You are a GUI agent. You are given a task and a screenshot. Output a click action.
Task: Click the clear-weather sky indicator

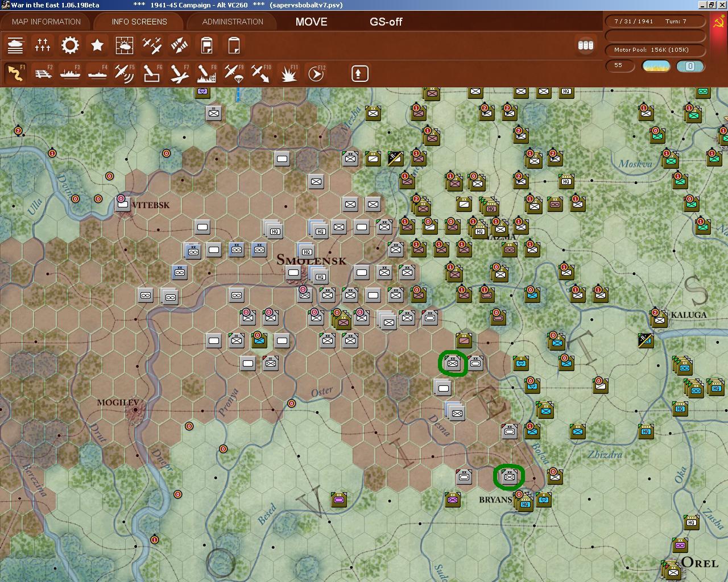pyautogui.click(x=656, y=66)
